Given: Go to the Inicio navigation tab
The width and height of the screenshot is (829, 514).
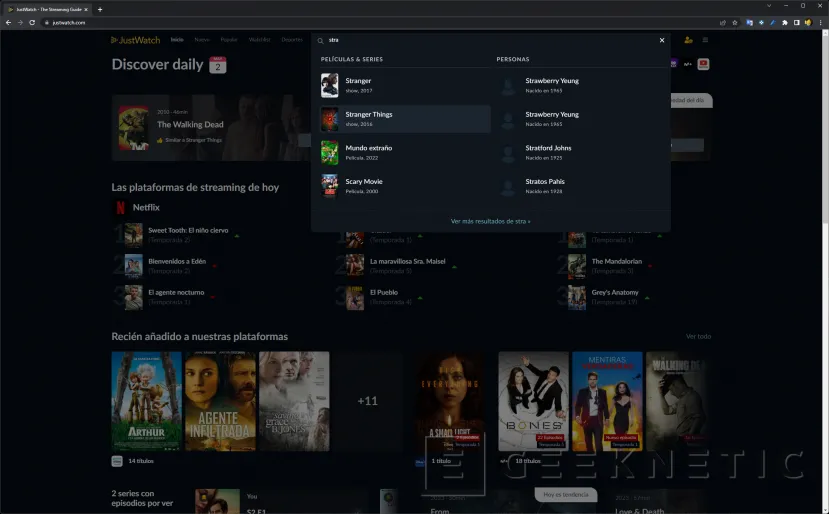Looking at the screenshot, I should coord(177,40).
